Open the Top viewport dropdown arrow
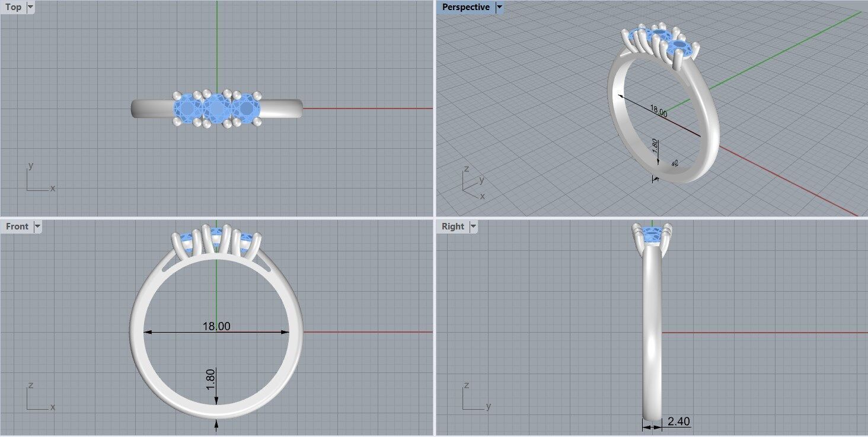868x437 pixels. [30, 7]
